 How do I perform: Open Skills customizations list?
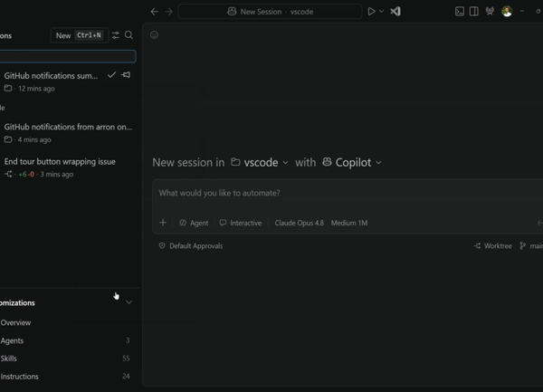coord(66,359)
